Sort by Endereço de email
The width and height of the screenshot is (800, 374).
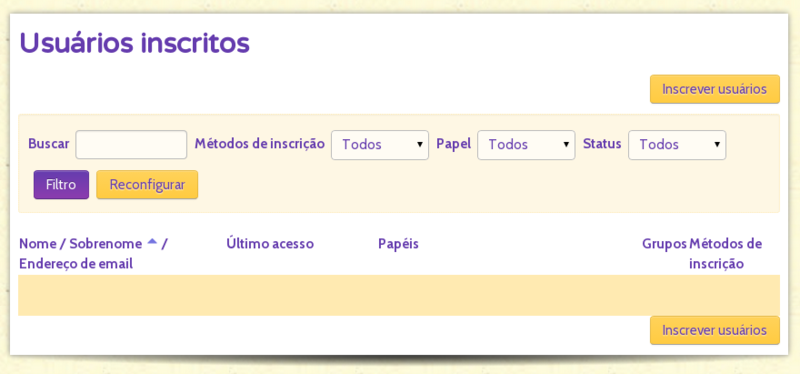point(76,264)
